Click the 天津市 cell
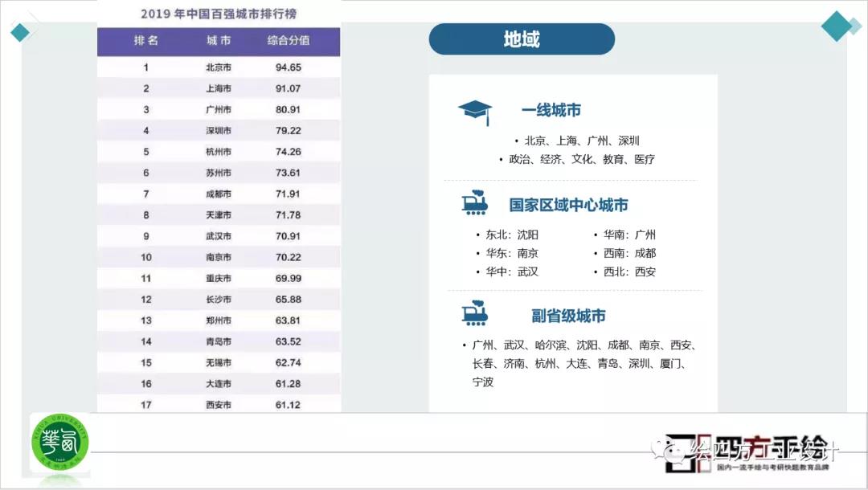The height and width of the screenshot is (490, 868). [219, 215]
